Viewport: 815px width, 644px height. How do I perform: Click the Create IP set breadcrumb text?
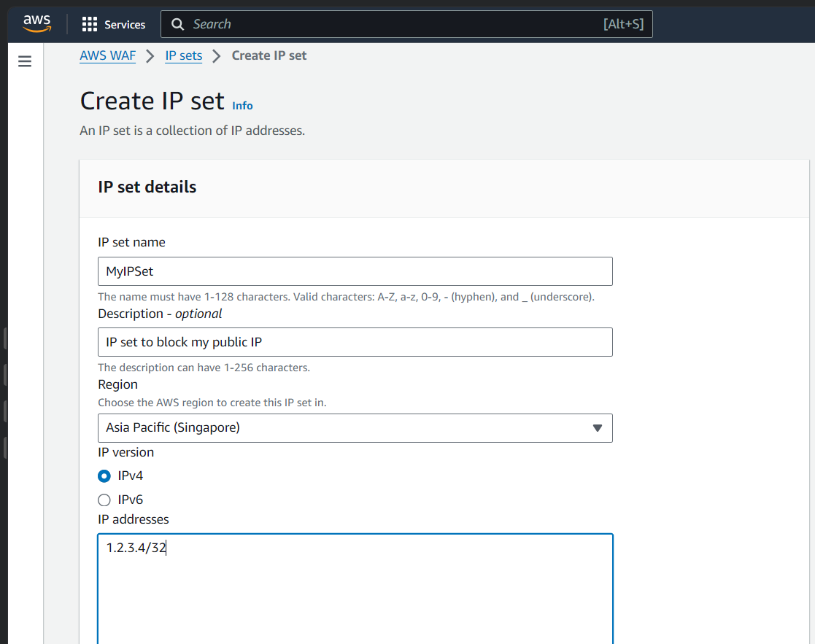pyautogui.click(x=269, y=55)
